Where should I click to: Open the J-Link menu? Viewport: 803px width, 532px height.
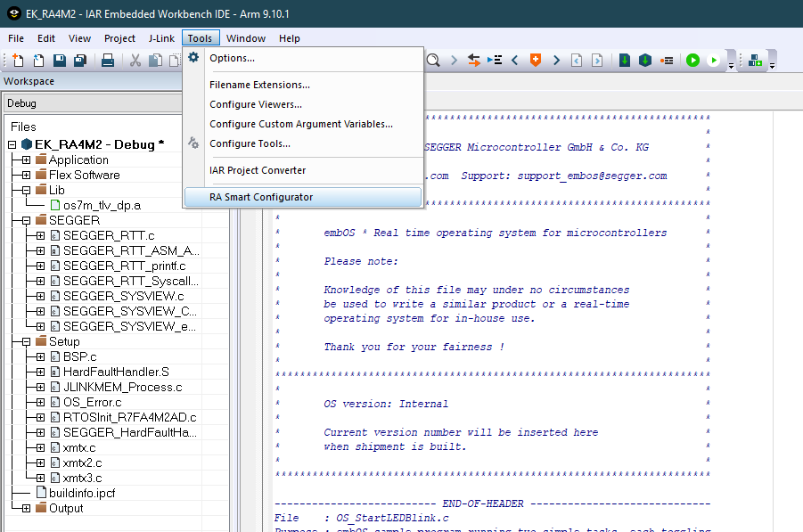pos(161,38)
